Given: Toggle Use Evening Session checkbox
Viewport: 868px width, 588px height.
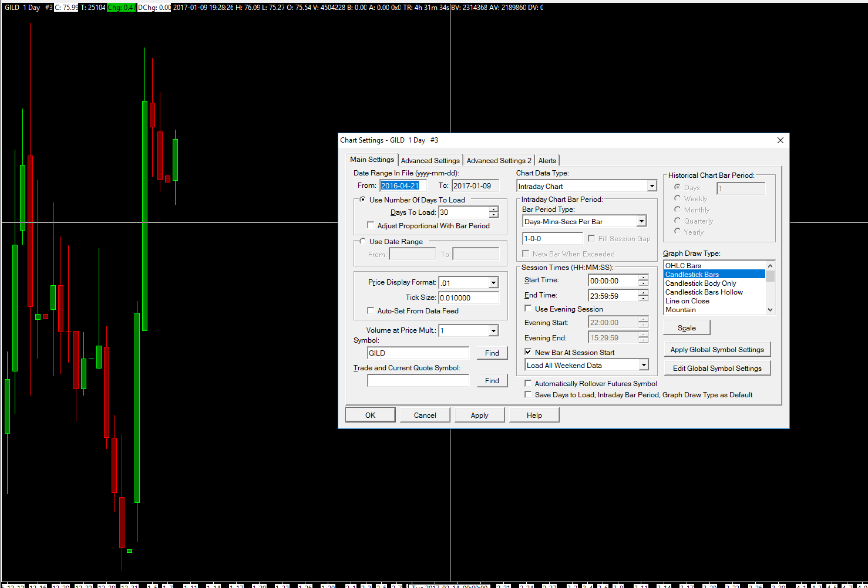Looking at the screenshot, I should pos(528,309).
